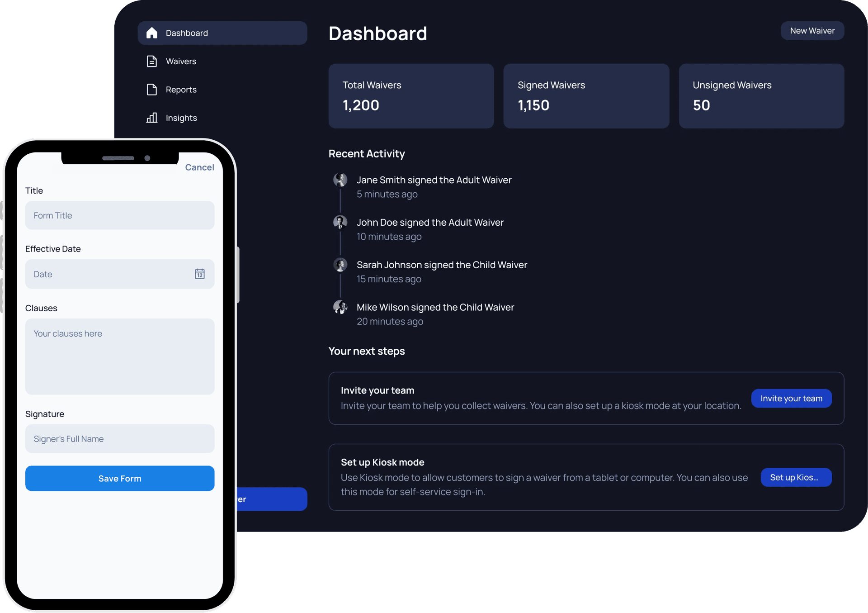Click the Set up Kiosk mode button

click(795, 477)
